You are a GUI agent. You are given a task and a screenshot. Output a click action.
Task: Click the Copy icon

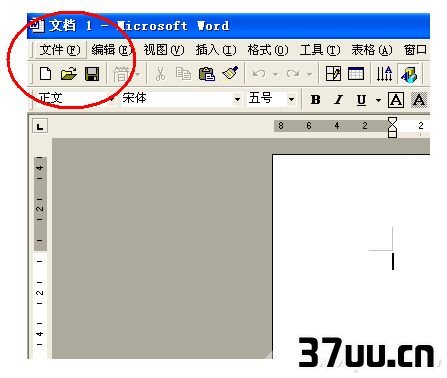click(x=183, y=74)
